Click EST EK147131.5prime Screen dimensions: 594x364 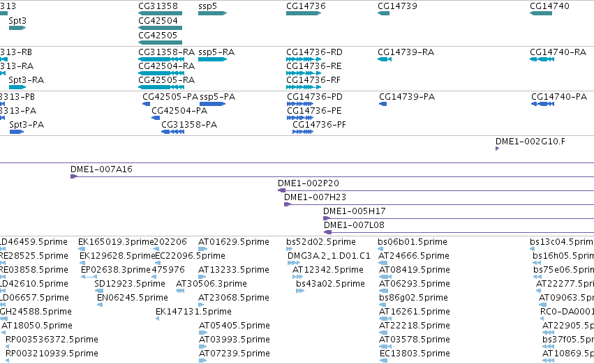193,312
